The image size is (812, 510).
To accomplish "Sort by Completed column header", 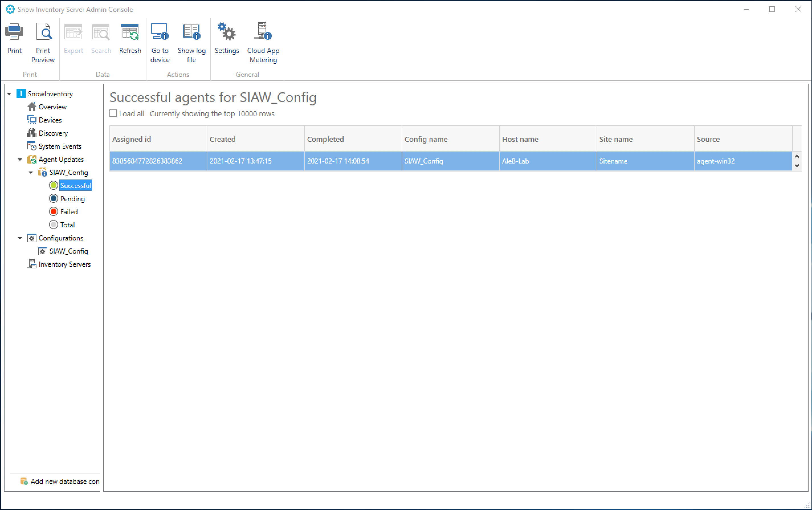I will click(353, 139).
